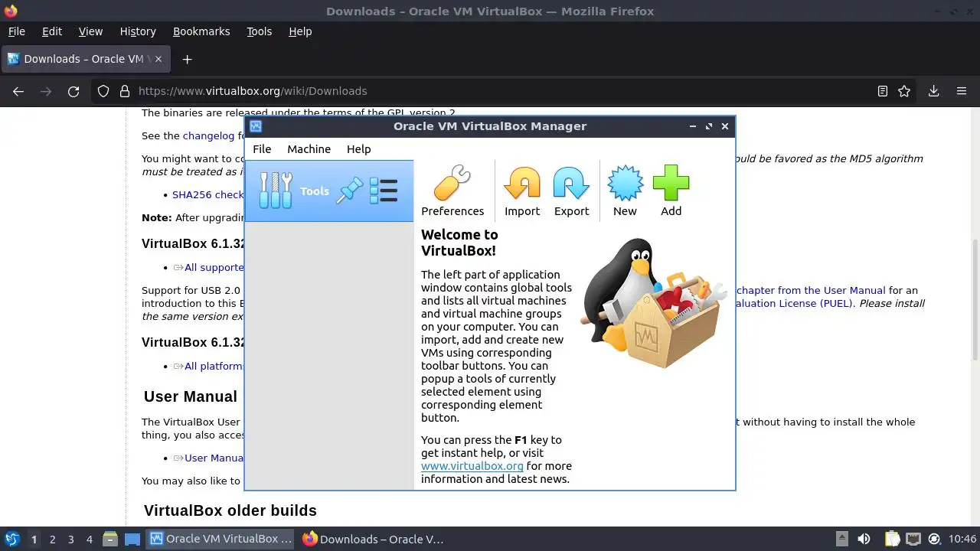Open the file manager from taskbar
Image resolution: width=980 pixels, height=551 pixels.
(109, 539)
